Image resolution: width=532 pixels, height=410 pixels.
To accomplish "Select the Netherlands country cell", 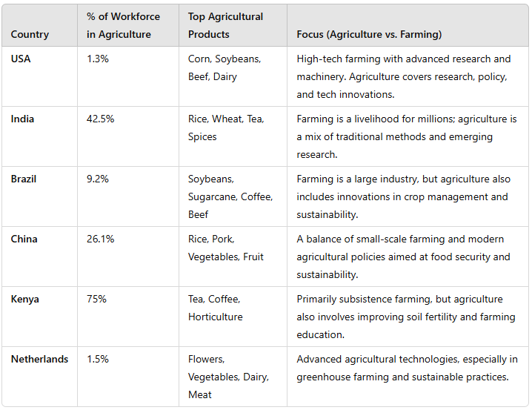I will click(x=39, y=359).
